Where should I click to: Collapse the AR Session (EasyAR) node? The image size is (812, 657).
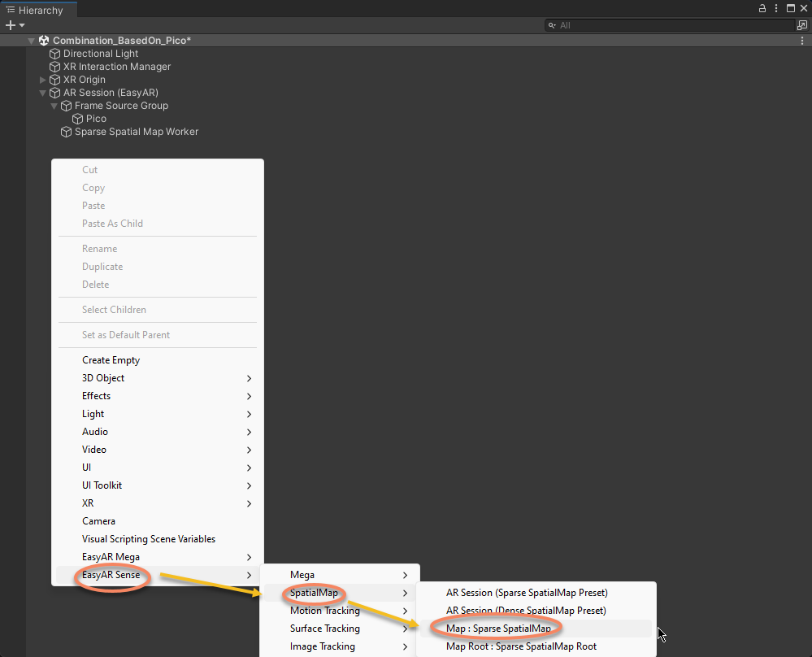(x=43, y=93)
